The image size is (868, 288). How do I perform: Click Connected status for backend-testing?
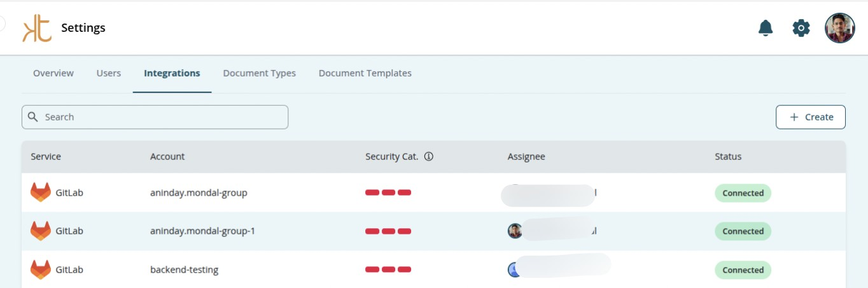point(743,270)
